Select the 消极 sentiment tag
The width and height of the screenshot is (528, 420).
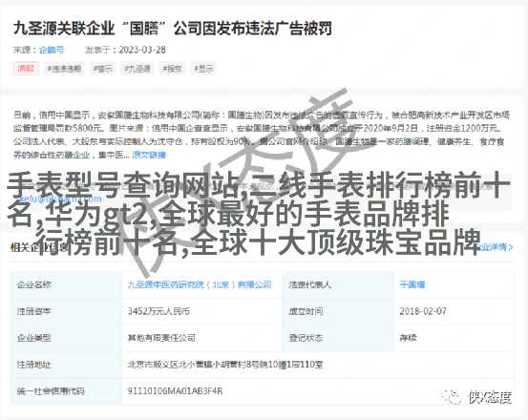pyautogui.click(x=26, y=69)
